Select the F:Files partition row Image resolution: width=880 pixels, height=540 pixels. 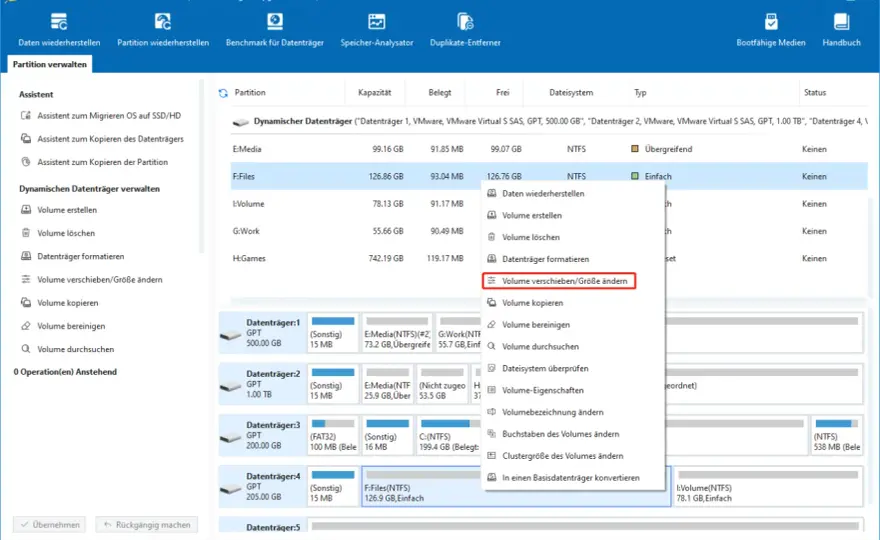(549, 176)
